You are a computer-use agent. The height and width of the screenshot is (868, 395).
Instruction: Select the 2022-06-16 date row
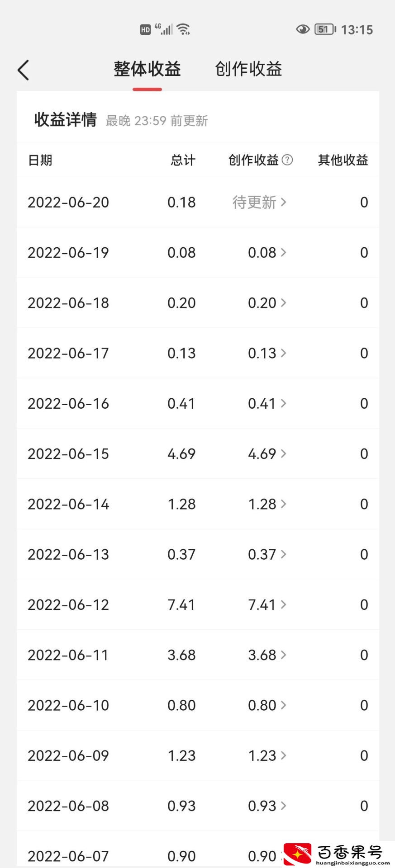click(x=198, y=403)
